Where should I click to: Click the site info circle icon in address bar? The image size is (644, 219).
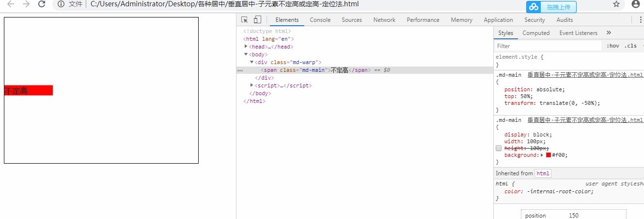[x=61, y=4]
